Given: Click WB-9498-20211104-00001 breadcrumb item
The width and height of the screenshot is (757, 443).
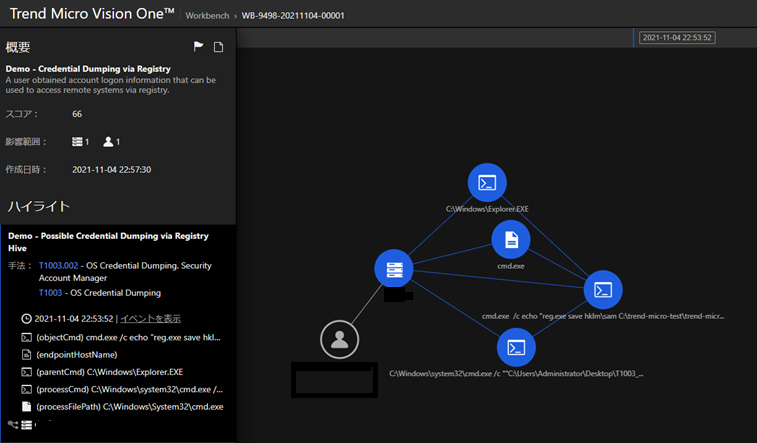Looking at the screenshot, I should click(x=290, y=16).
